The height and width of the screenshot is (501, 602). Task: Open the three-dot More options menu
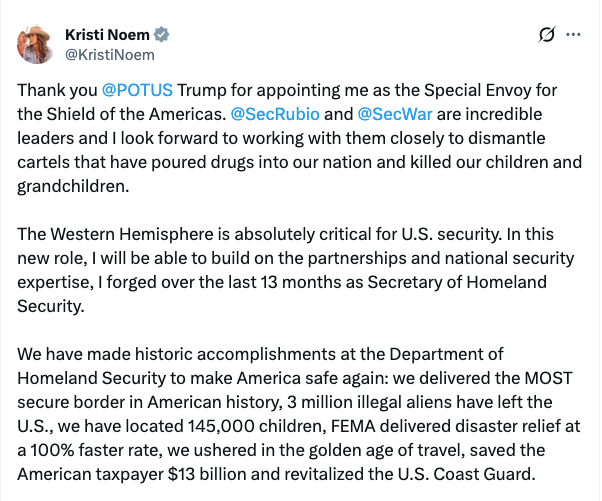[x=573, y=34]
